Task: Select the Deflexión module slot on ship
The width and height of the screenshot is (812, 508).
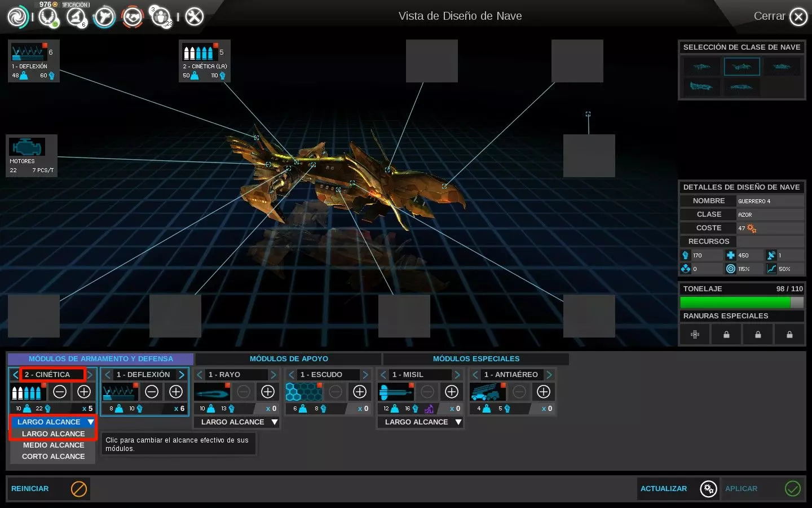Action: coord(34,61)
